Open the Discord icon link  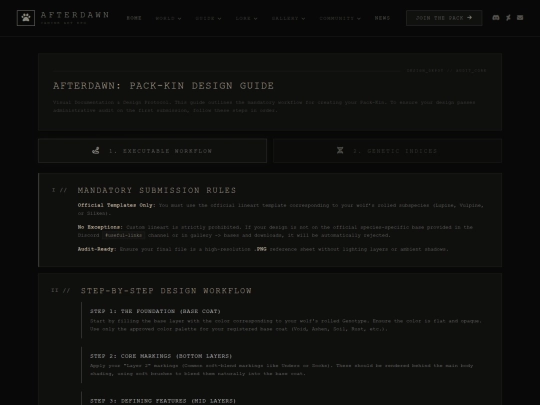click(496, 18)
